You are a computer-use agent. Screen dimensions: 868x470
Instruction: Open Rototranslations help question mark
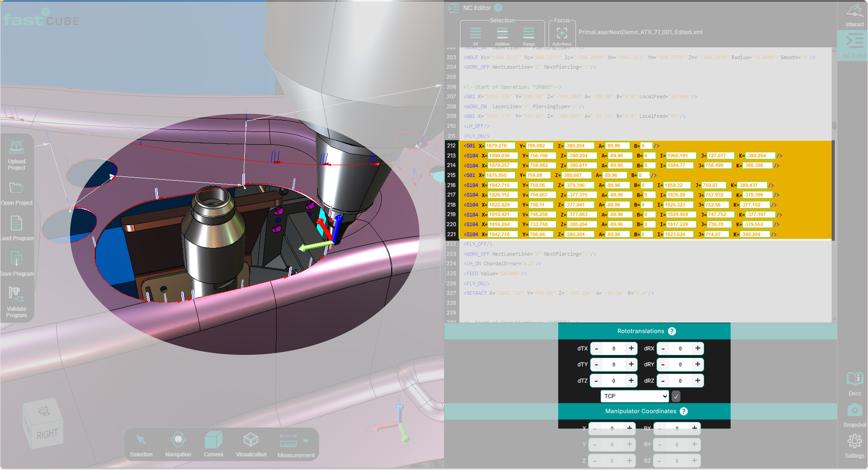(x=672, y=331)
